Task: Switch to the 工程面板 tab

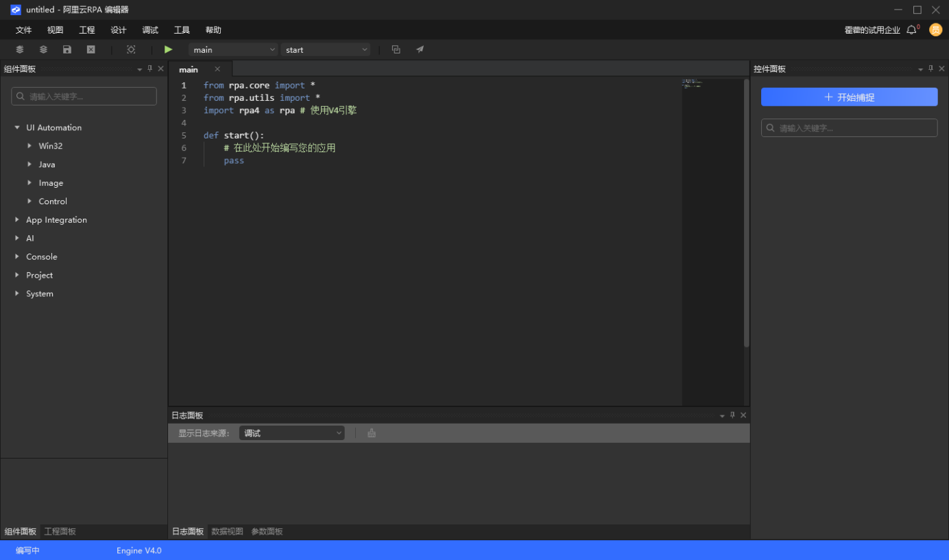Action: 60,532
